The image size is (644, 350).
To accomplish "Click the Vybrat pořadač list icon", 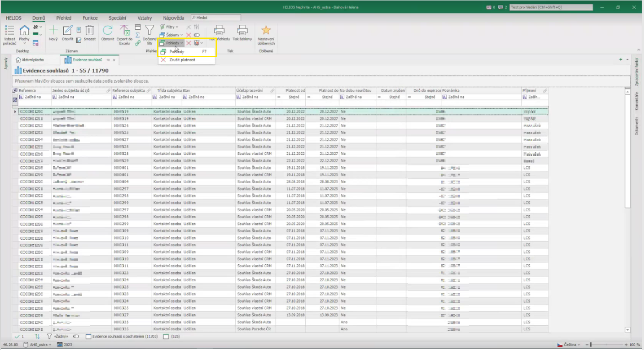I will 9,31.
